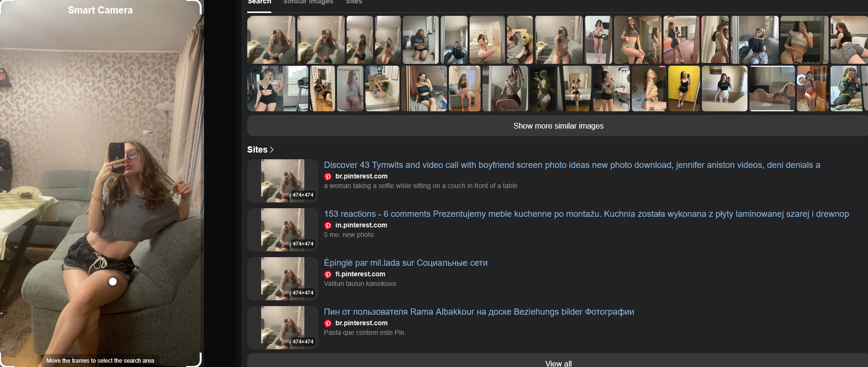This screenshot has height=367, width=868.
Task: Open thumbnail of the Rama Albakkour result
Action: [x=283, y=328]
